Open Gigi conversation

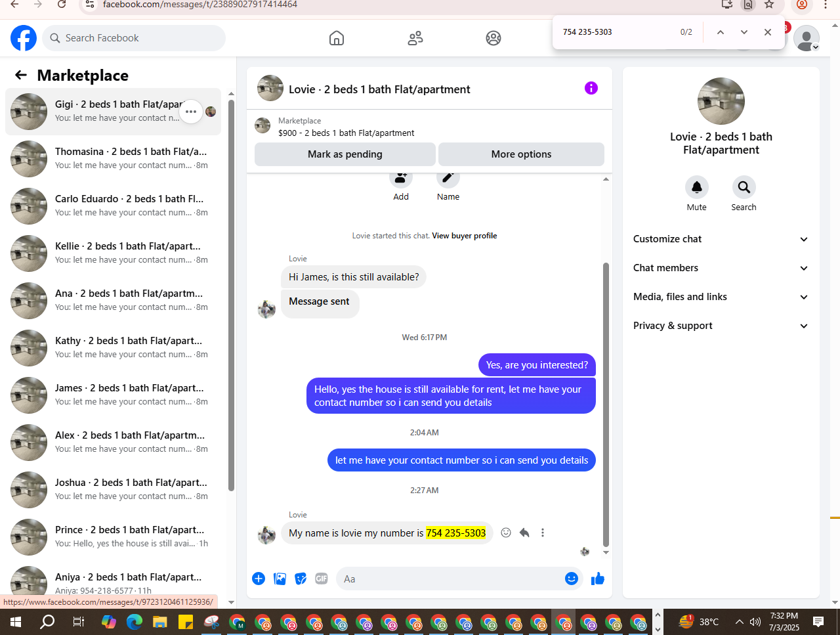coord(113,112)
